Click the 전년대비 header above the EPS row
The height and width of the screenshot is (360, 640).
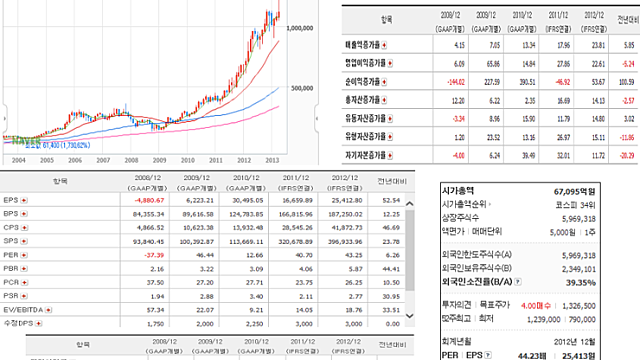(391, 181)
